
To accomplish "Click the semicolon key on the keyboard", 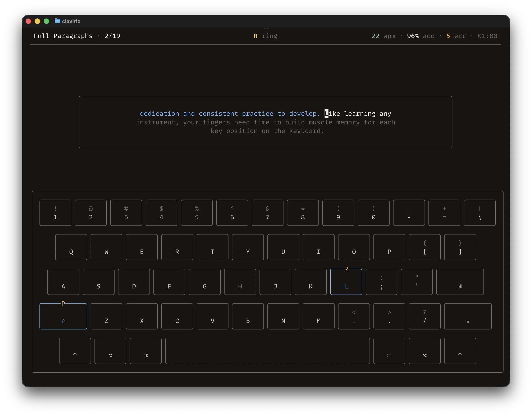I will [381, 282].
